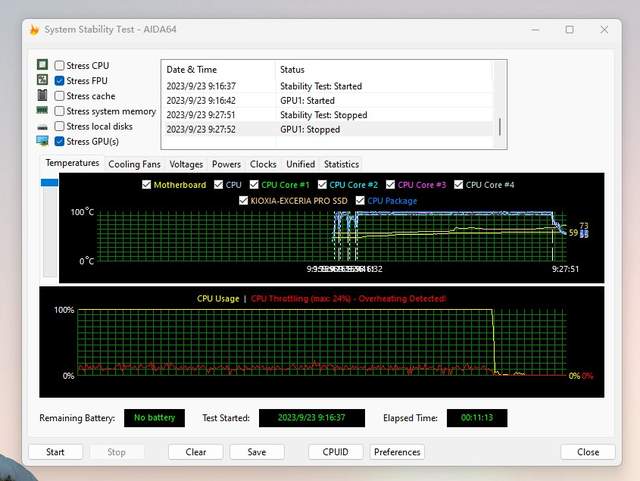This screenshot has height=481, width=640.
Task: Uncheck the Stress GPU(s) checkbox
Action: coord(60,141)
